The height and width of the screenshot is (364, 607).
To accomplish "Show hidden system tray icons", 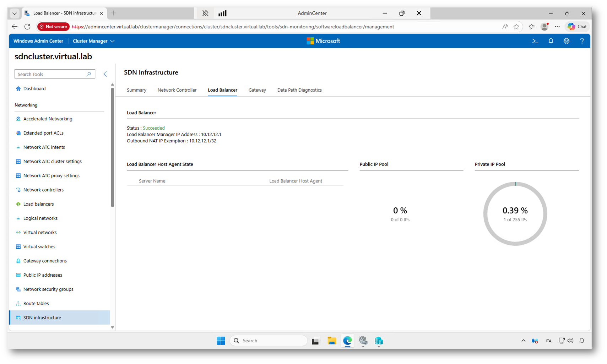I will point(523,341).
